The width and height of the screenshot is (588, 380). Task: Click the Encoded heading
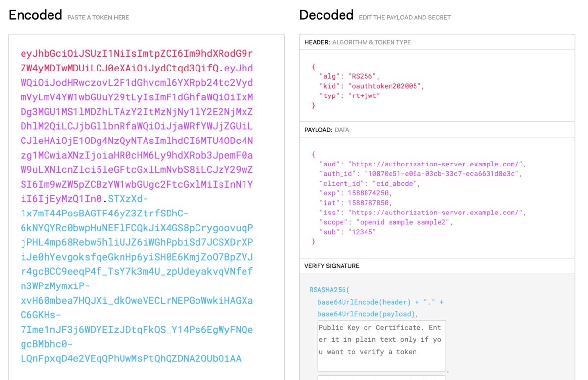click(35, 15)
